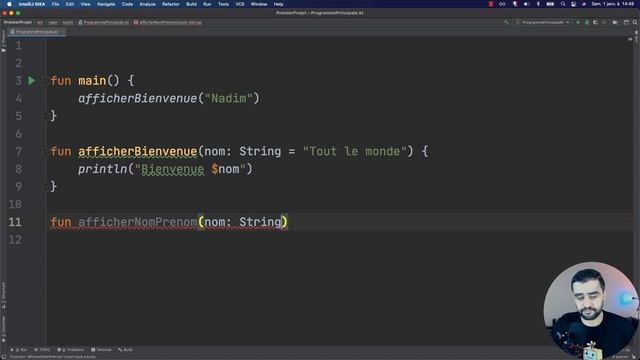The image size is (640, 360).
Task: Open the Build tool window tab
Action: (125, 350)
